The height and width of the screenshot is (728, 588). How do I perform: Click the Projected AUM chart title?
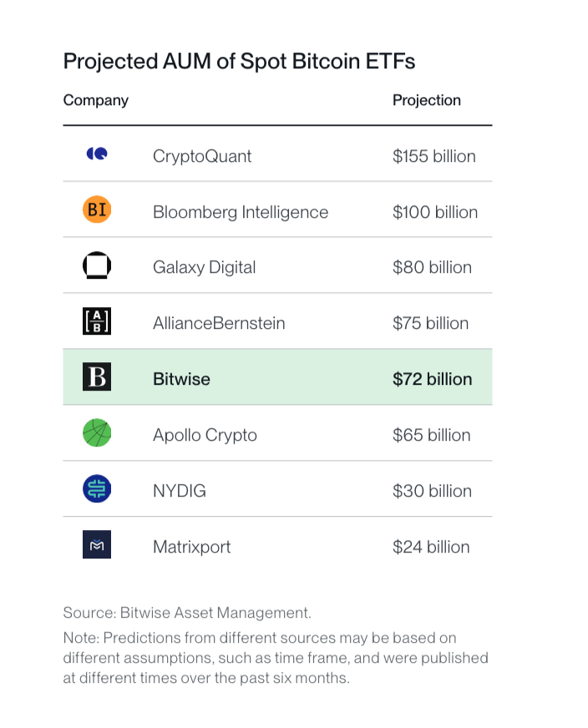coord(239,61)
